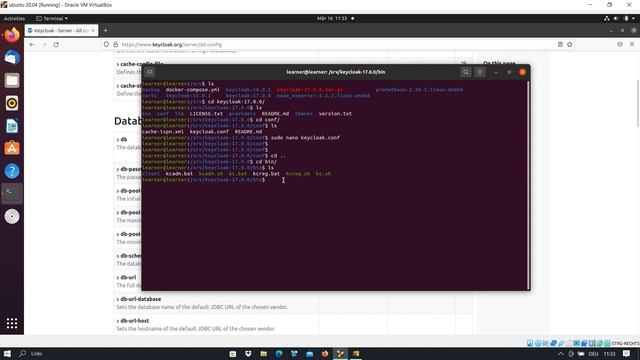Screen dimensions: 640x360
Task: Click 'cache-ispn.xml' in terminal output
Action: 163,132
